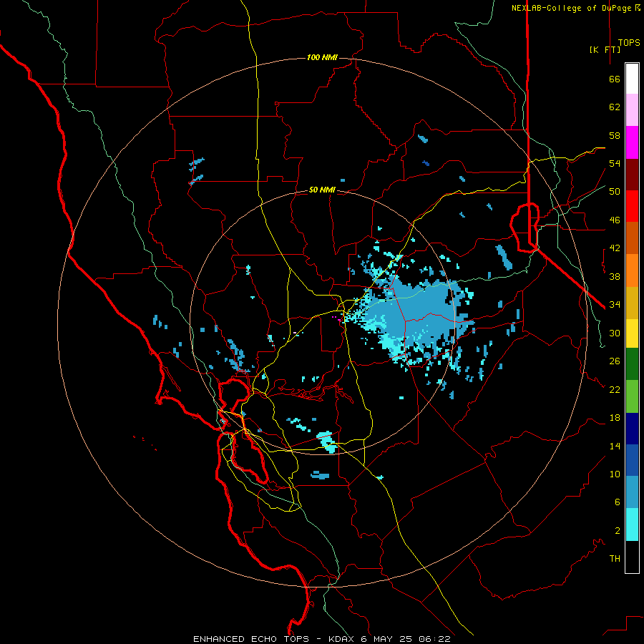
Task: Click the light blue legend swatch
Action: (632, 492)
